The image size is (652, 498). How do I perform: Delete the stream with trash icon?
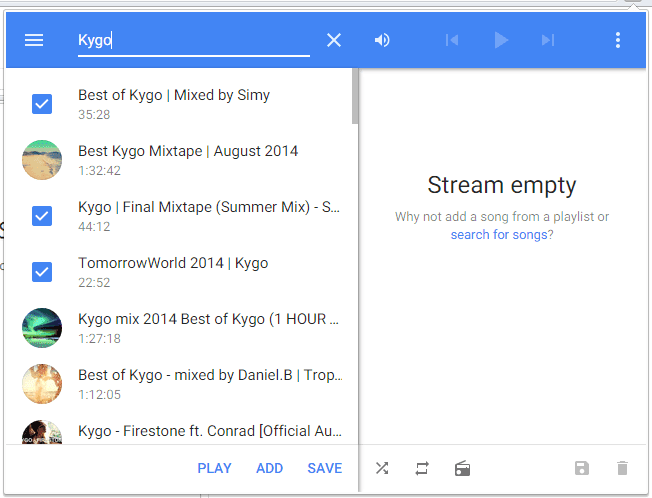click(x=622, y=468)
